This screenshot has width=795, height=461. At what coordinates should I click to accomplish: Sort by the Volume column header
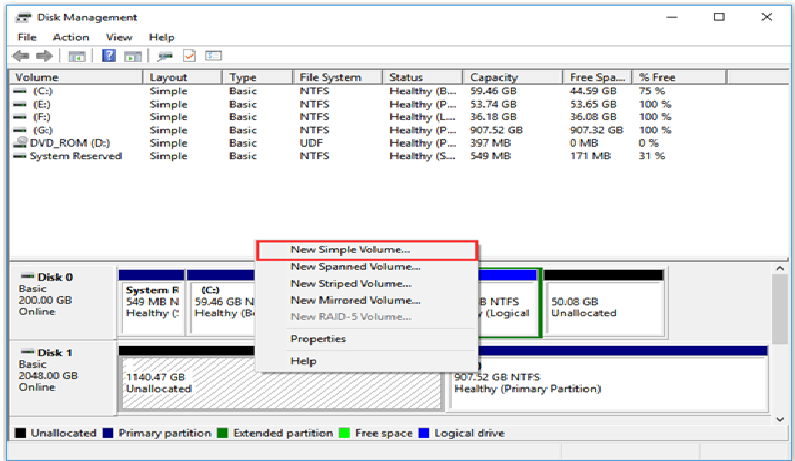(77, 78)
